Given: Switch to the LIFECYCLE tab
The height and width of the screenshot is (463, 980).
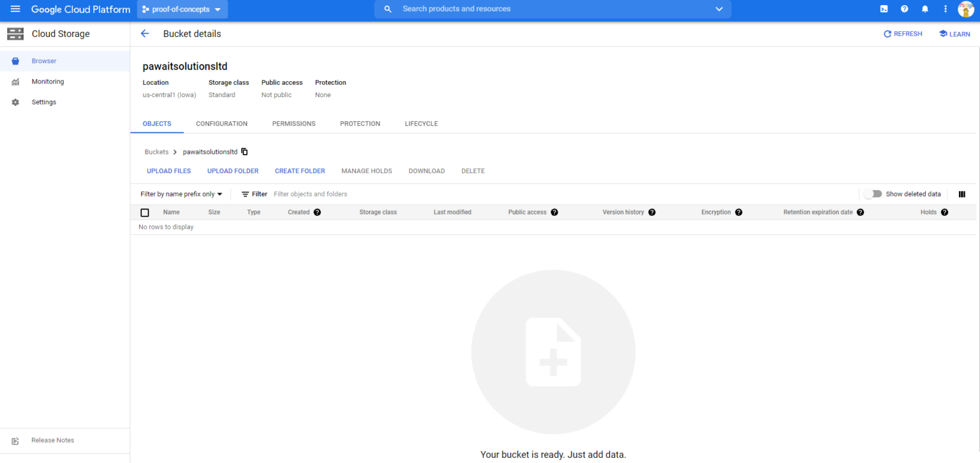Looking at the screenshot, I should pyautogui.click(x=421, y=124).
